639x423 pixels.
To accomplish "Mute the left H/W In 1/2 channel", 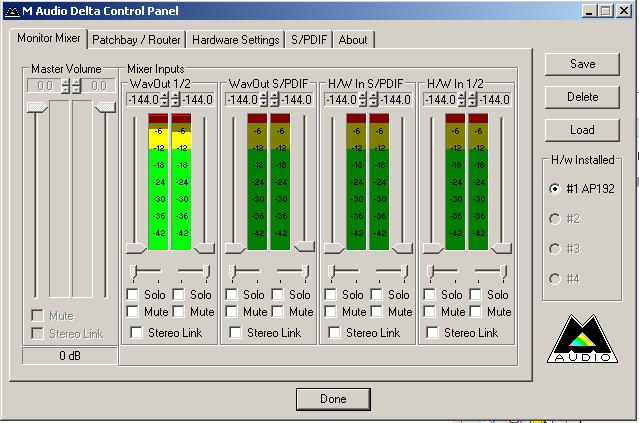I will click(430, 311).
